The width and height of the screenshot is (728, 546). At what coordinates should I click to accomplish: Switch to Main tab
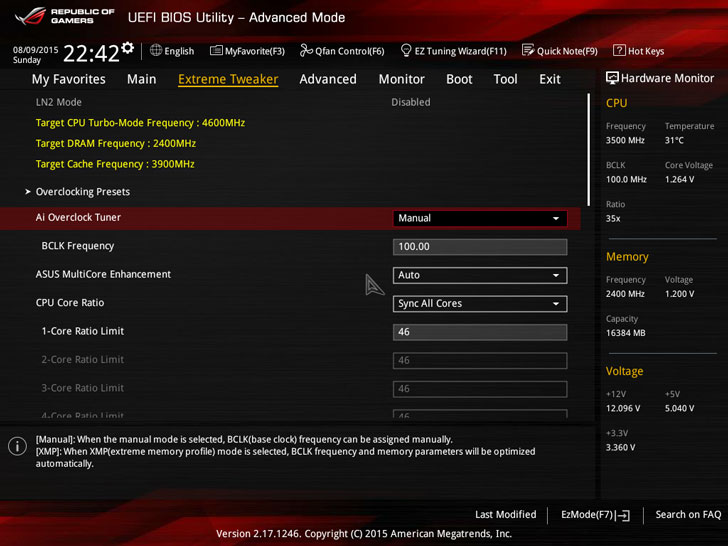[x=142, y=79]
